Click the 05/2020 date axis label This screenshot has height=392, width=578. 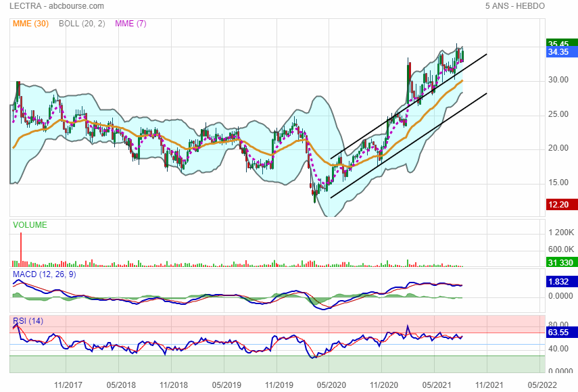(x=331, y=385)
